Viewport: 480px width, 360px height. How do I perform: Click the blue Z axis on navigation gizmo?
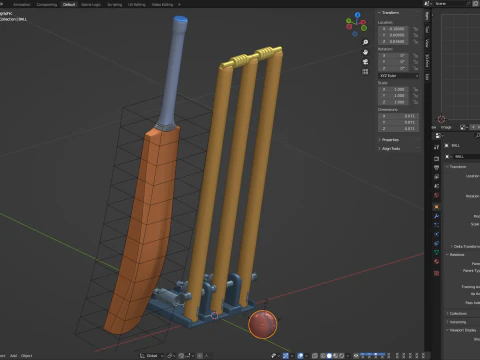click(357, 15)
